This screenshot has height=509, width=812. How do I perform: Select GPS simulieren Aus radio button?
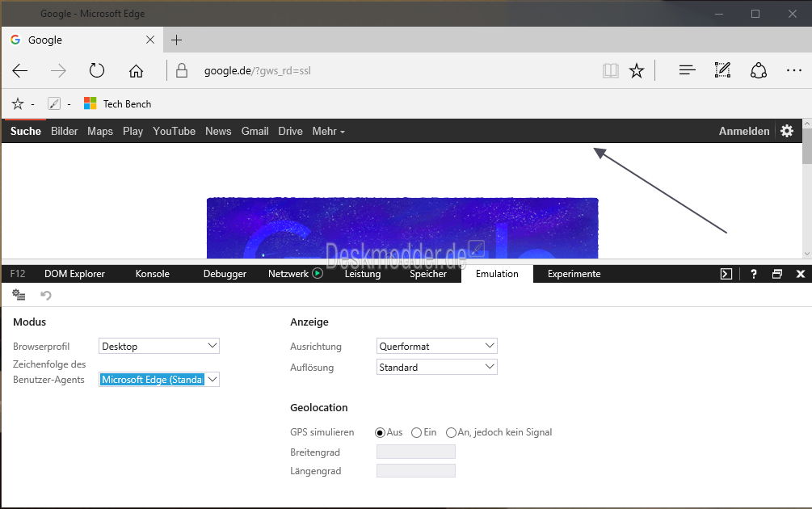[x=380, y=432]
